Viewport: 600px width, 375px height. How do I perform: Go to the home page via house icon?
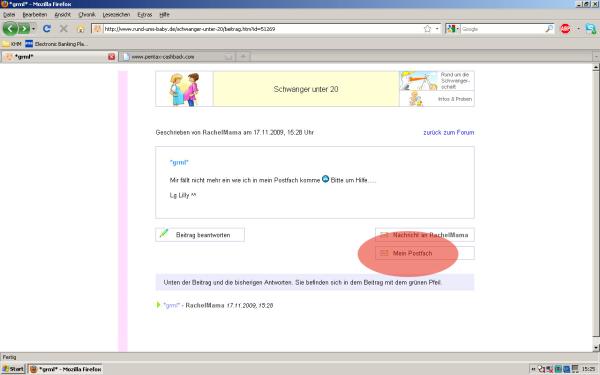80,29
